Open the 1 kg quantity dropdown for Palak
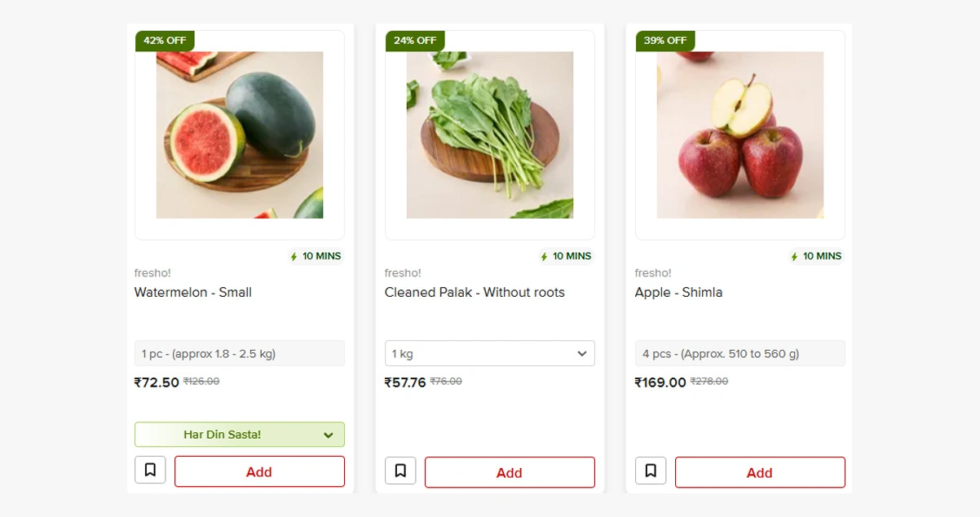 click(x=490, y=353)
